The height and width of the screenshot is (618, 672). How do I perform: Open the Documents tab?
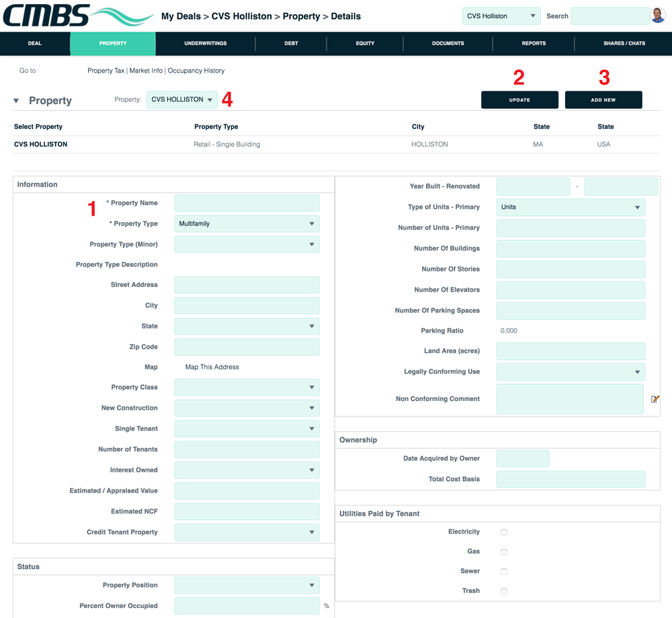pos(448,43)
